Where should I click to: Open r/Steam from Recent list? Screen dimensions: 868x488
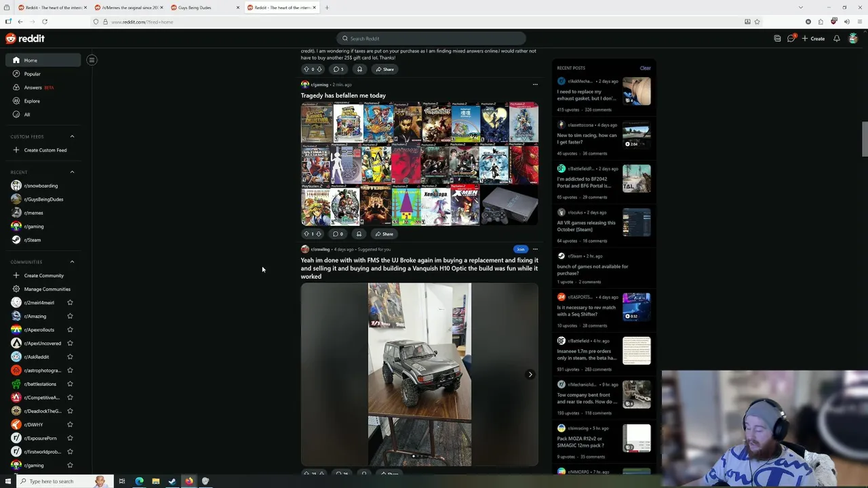[43, 240]
